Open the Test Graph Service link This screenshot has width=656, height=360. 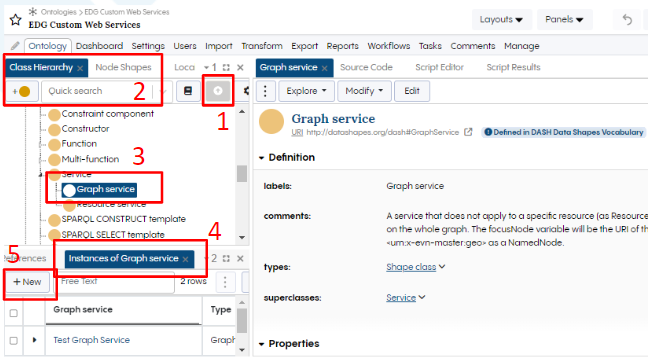click(92, 340)
